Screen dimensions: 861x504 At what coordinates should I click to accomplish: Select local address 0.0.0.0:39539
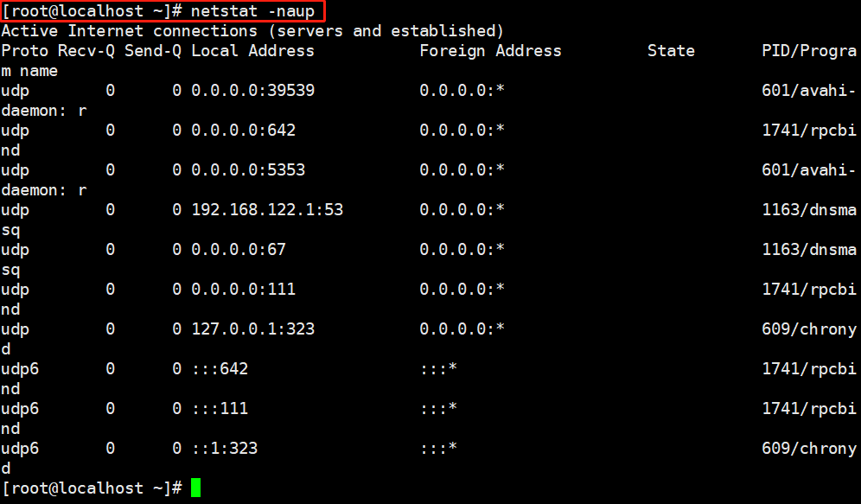click(252, 90)
